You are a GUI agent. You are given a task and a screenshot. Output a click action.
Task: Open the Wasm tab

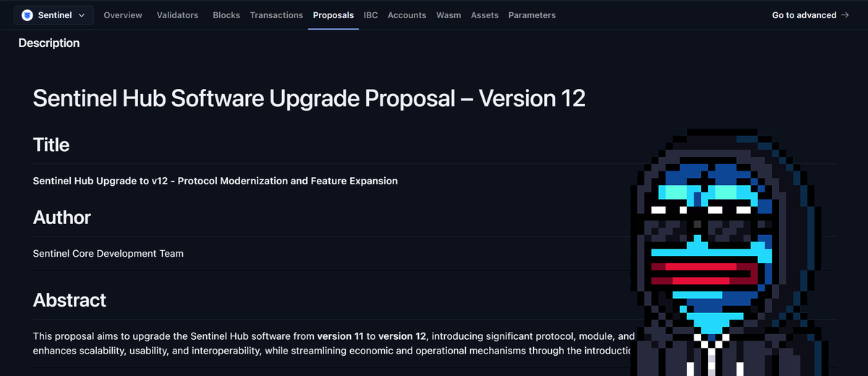pyautogui.click(x=448, y=14)
